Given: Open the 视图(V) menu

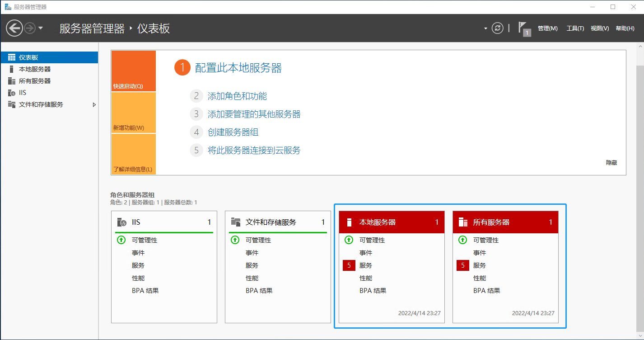Looking at the screenshot, I should [600, 28].
